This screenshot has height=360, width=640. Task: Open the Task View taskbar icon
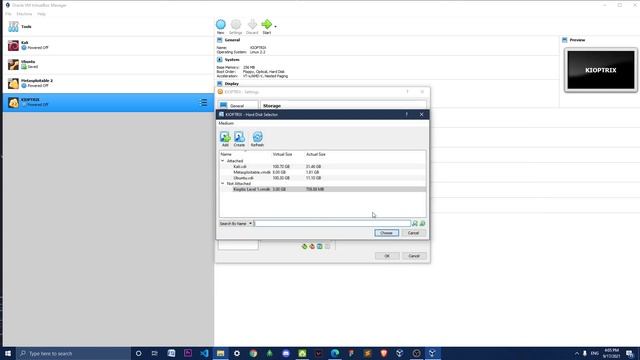point(155,353)
